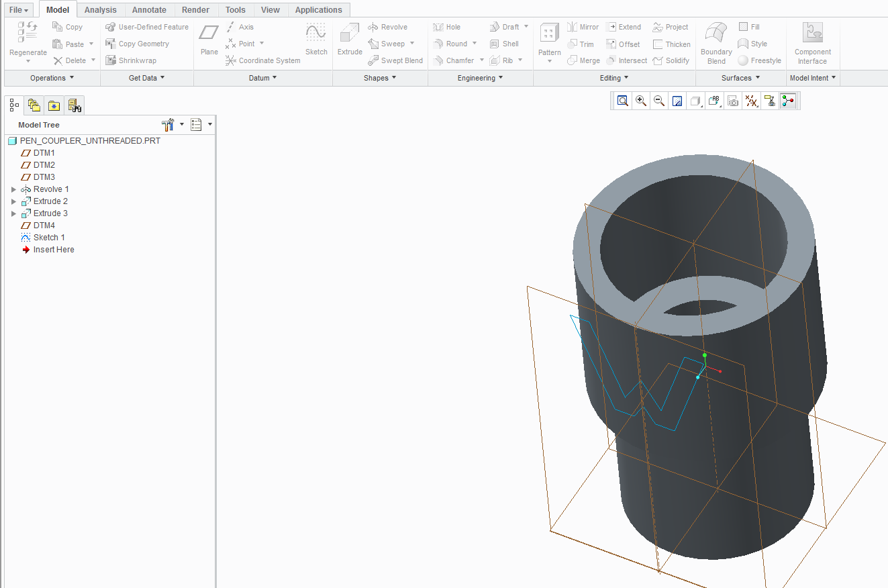The width and height of the screenshot is (888, 588).
Task: Select the Merge tool
Action: click(583, 60)
